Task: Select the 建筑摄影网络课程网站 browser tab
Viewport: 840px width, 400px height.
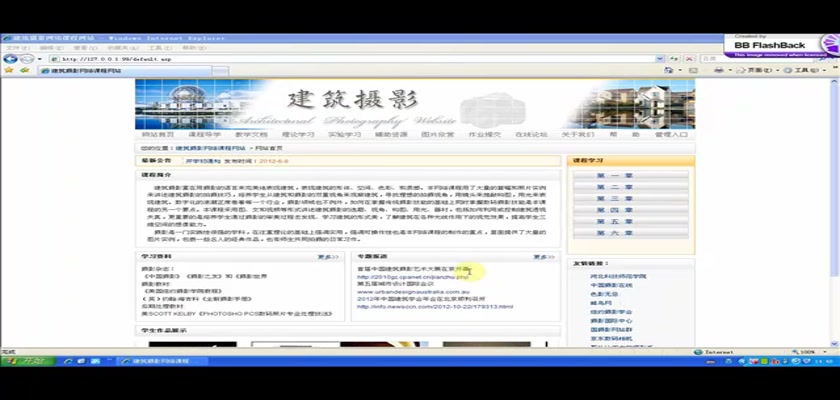Action: (x=124, y=71)
